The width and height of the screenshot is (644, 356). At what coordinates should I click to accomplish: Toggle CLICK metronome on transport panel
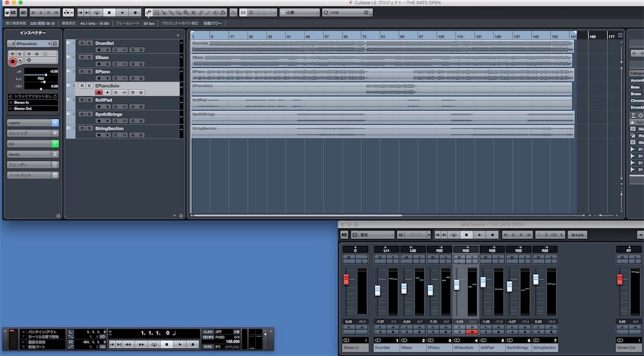(208, 331)
